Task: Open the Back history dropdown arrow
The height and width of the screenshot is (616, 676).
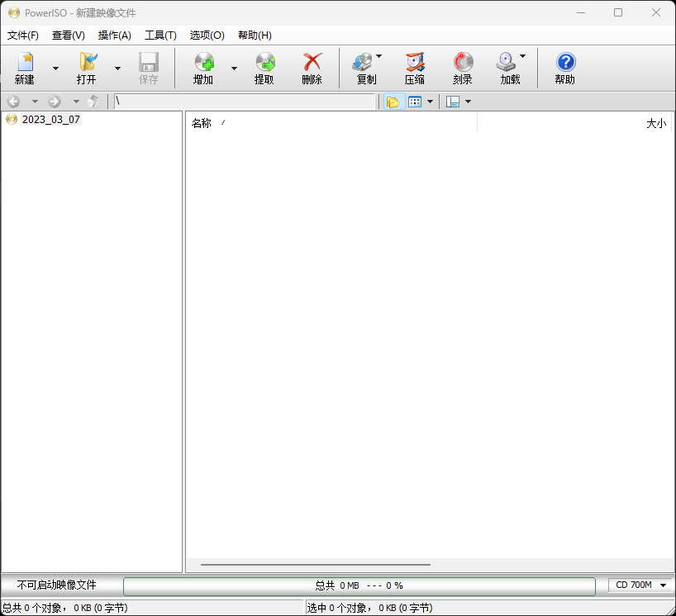Action: tap(35, 102)
